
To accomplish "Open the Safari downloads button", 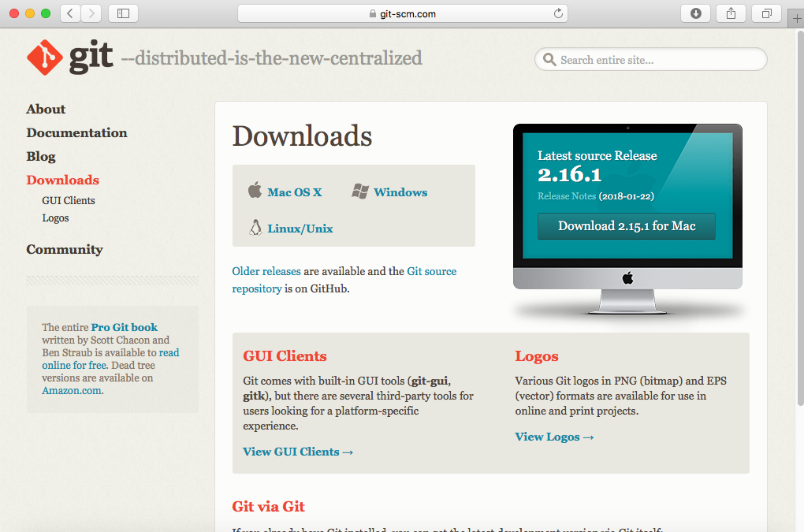I will pos(695,13).
